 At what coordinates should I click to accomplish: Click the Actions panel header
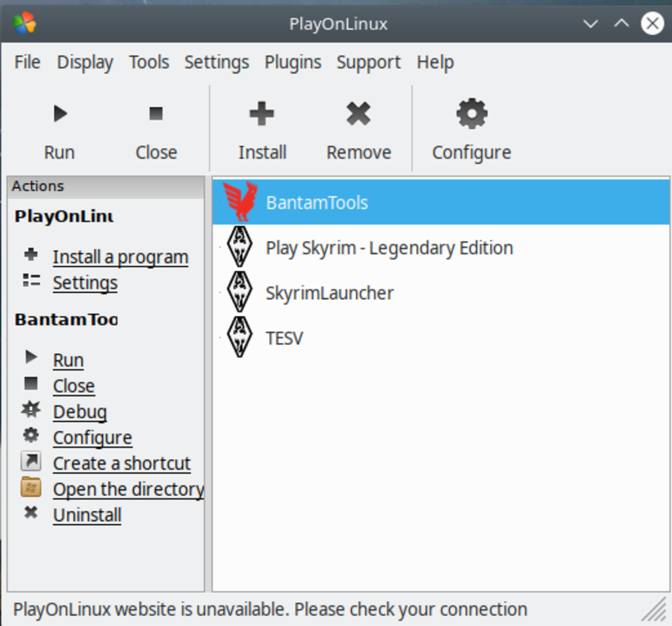[x=106, y=186]
